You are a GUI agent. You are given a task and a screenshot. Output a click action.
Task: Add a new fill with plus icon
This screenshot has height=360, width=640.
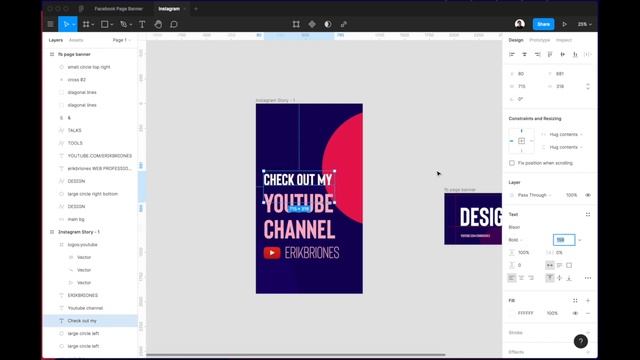(x=588, y=300)
